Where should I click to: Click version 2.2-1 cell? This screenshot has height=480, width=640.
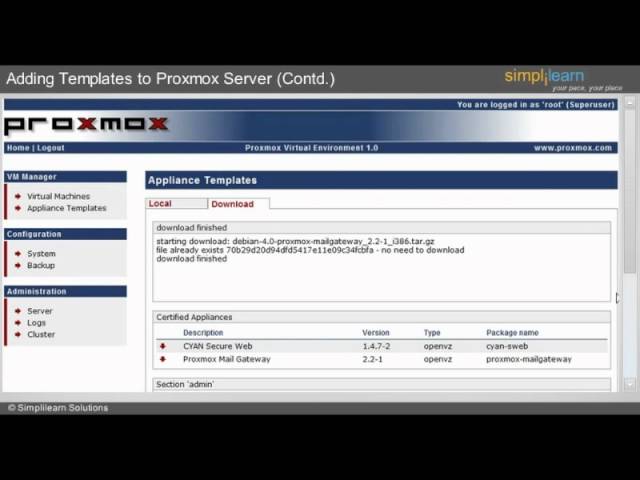372,359
